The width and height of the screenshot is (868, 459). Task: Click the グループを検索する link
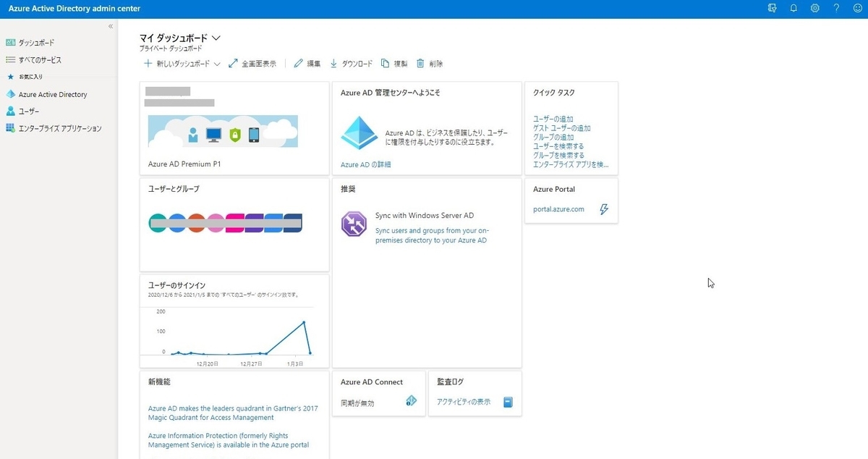[x=558, y=155]
